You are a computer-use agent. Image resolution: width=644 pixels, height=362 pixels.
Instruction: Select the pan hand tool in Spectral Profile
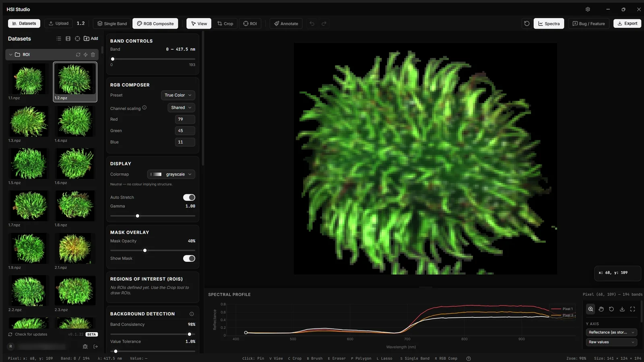601,309
